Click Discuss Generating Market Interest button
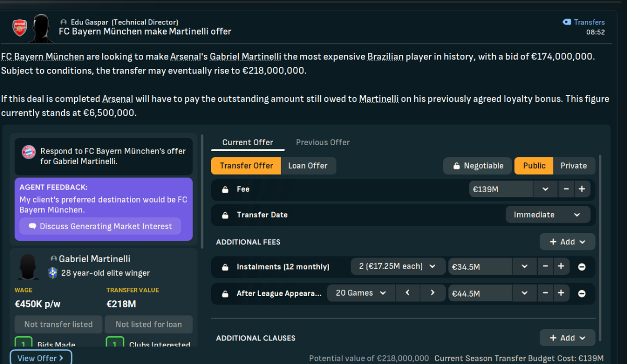Image resolution: width=627 pixels, height=364 pixels. coord(100,226)
